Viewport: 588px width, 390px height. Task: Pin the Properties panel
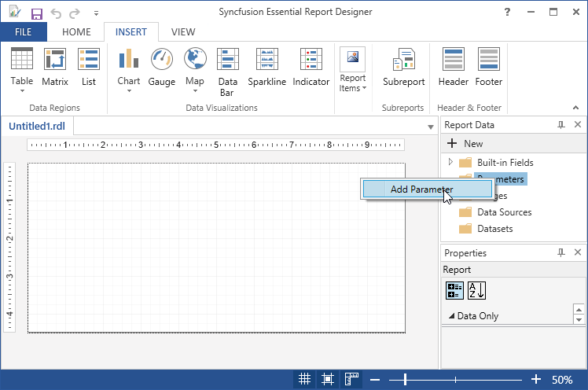click(561, 252)
